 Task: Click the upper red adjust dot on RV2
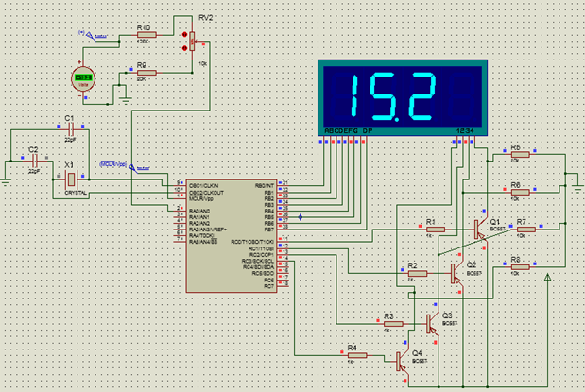click(x=184, y=34)
